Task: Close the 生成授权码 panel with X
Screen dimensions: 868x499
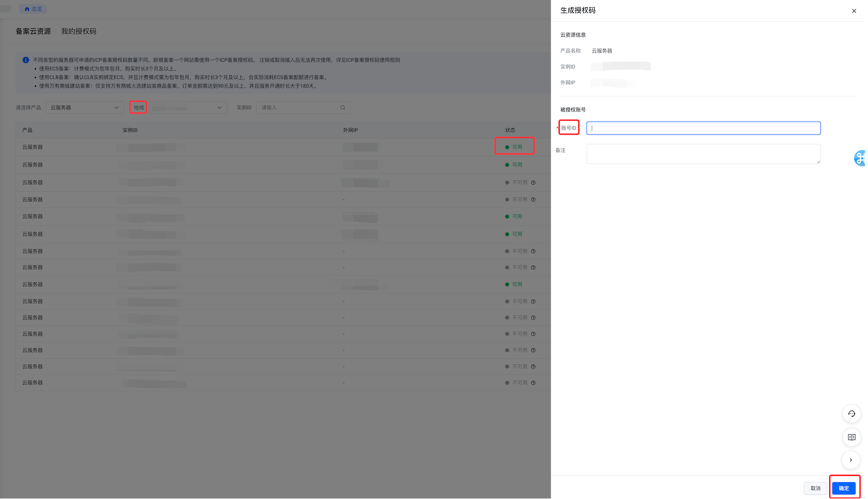Action: (x=854, y=11)
